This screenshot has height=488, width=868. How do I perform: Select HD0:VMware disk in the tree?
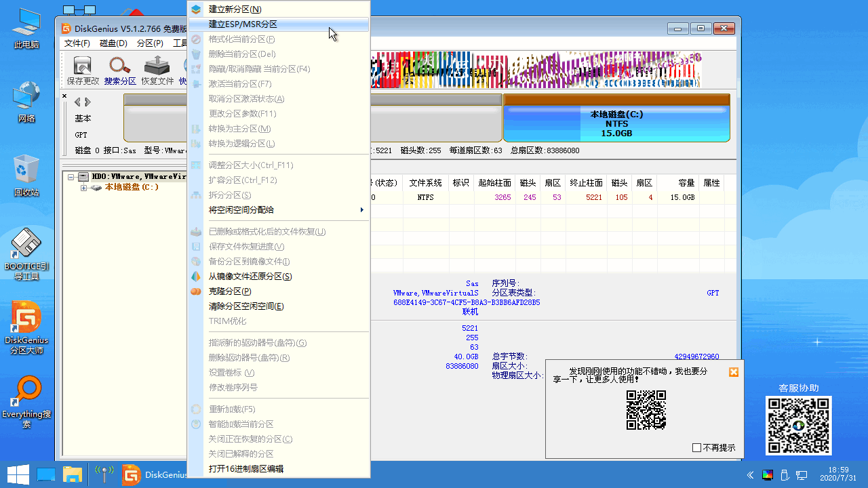pyautogui.click(x=139, y=176)
